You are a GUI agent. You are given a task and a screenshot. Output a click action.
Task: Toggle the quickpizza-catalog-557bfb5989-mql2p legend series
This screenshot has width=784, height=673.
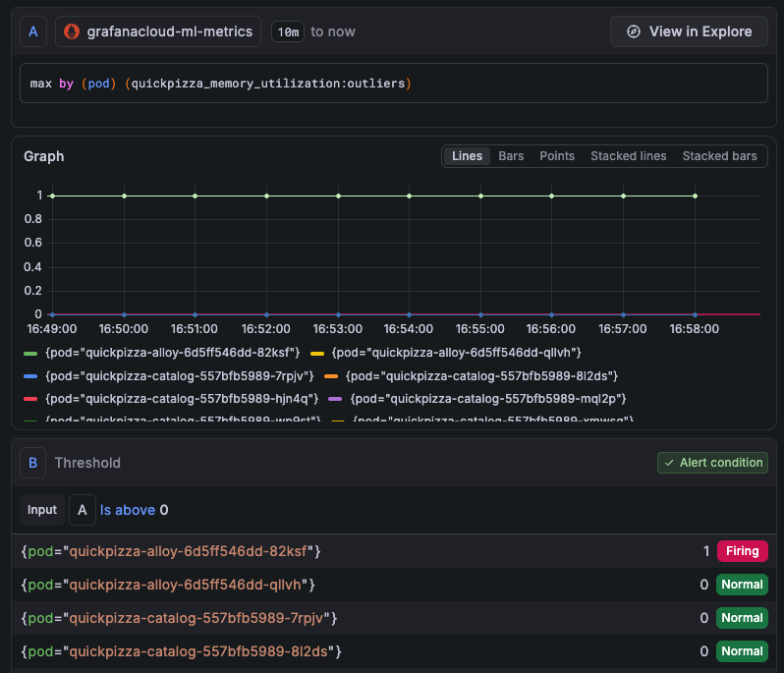click(x=488, y=399)
